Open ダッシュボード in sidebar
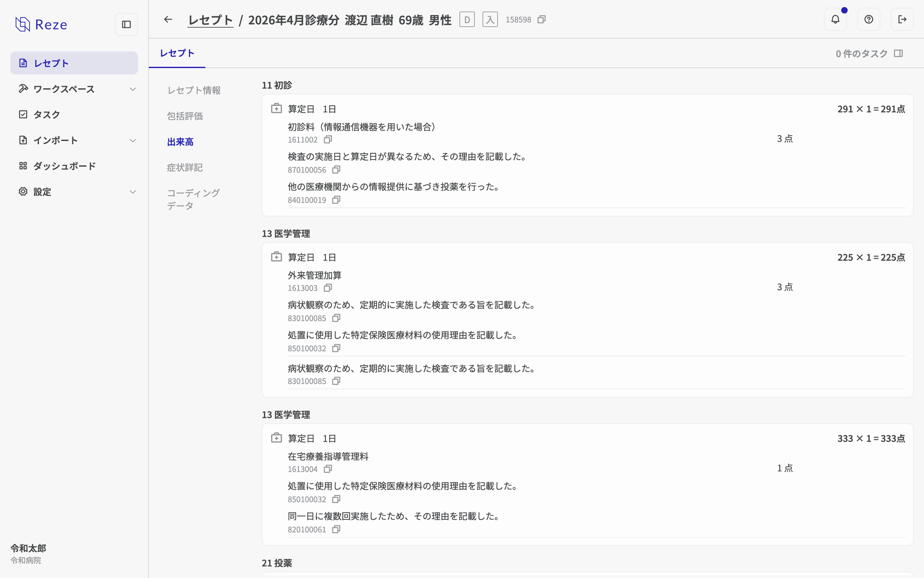 (74, 166)
